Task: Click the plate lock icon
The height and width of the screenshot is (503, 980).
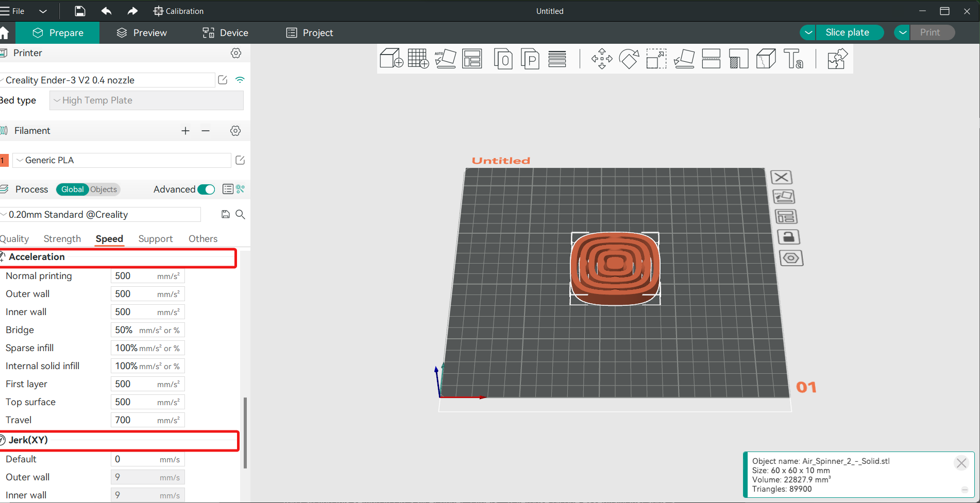Action: (787, 237)
